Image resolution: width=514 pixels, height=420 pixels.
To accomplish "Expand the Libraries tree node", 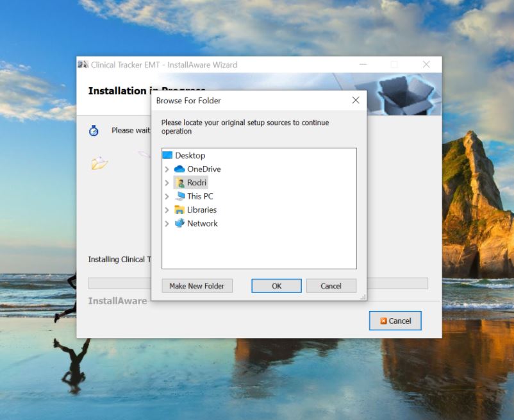I will (x=167, y=210).
